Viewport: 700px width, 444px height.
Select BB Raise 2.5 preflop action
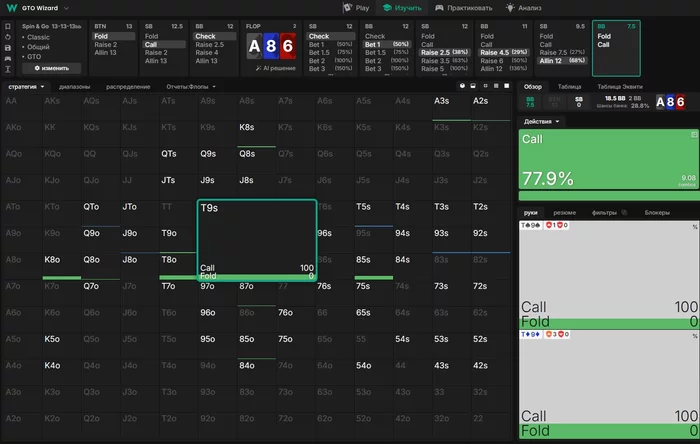tap(209, 45)
